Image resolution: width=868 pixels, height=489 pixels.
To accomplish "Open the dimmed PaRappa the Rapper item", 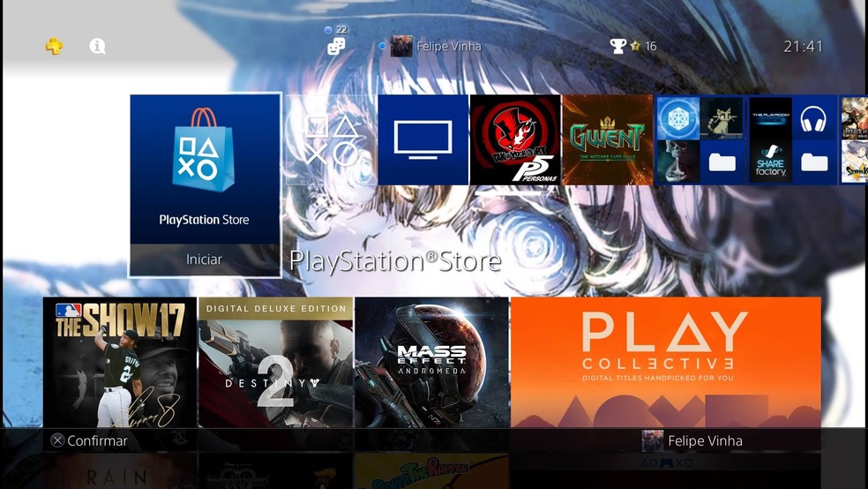I will click(x=431, y=471).
